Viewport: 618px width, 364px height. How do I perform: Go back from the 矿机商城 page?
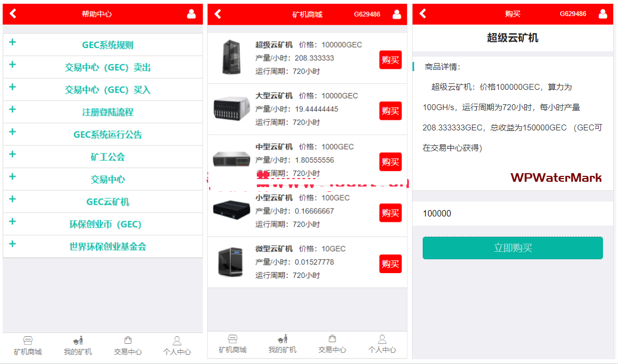tap(218, 14)
